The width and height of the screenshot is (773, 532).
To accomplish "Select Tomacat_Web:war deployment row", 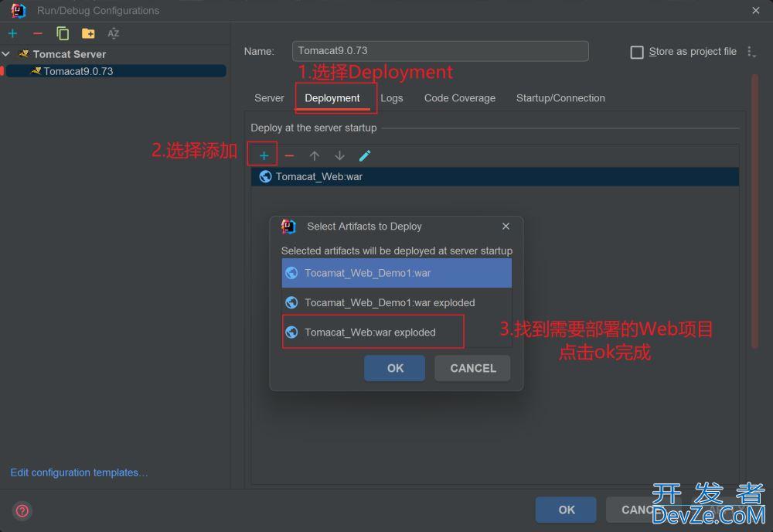I will tap(495, 176).
